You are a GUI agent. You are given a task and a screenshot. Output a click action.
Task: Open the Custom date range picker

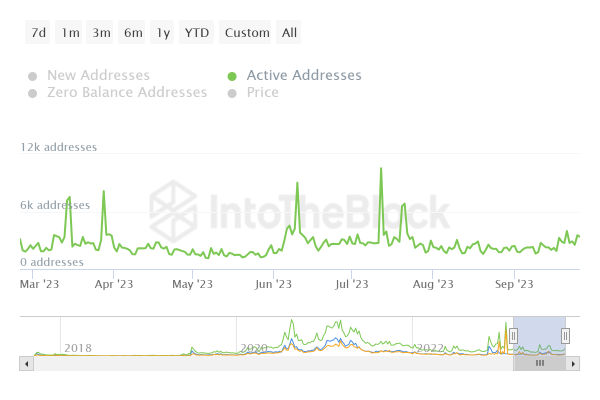pyautogui.click(x=247, y=33)
